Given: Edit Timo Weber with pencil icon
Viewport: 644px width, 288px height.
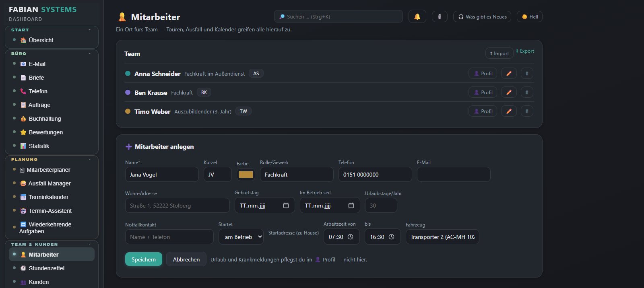Looking at the screenshot, I should pos(509,111).
